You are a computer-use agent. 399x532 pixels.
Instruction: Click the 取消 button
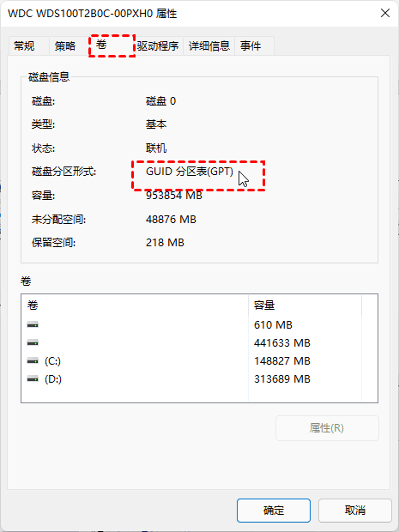(x=355, y=510)
